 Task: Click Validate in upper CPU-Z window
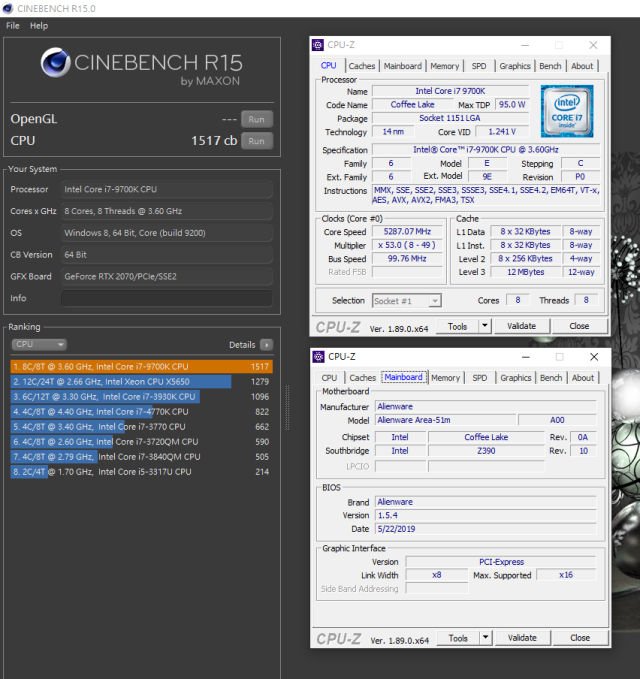click(522, 326)
